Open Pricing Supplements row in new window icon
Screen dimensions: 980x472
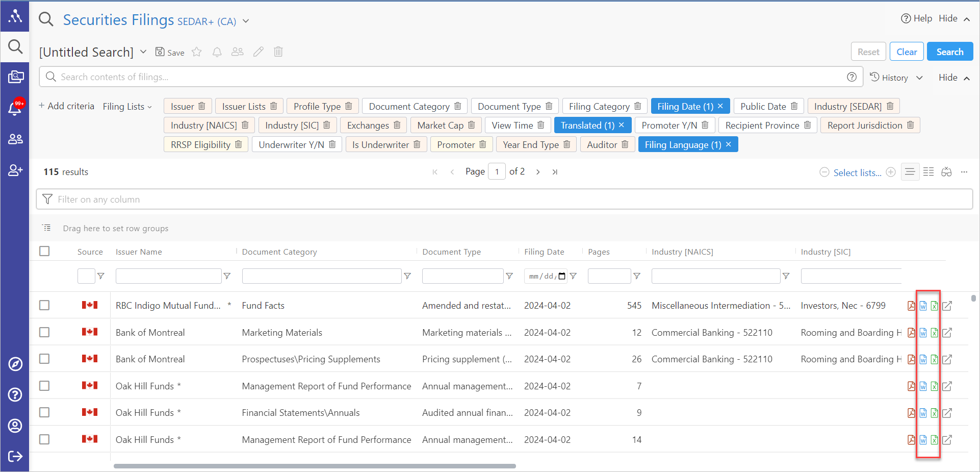[x=947, y=359]
